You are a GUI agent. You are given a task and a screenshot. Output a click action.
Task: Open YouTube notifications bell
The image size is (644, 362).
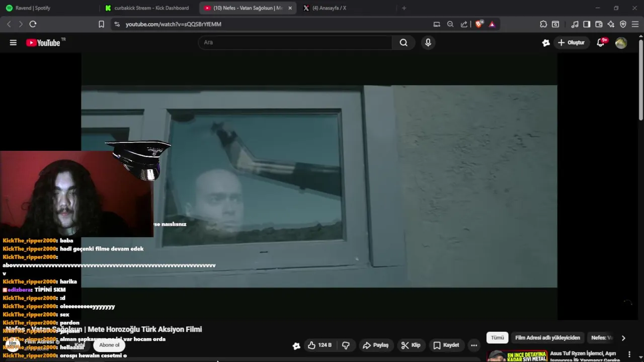(601, 43)
